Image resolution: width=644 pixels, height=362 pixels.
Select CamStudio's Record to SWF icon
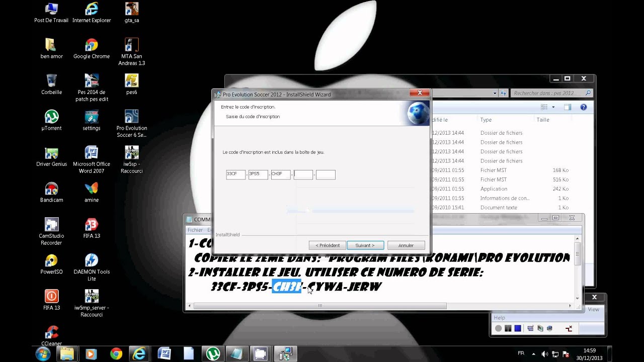coord(549,328)
